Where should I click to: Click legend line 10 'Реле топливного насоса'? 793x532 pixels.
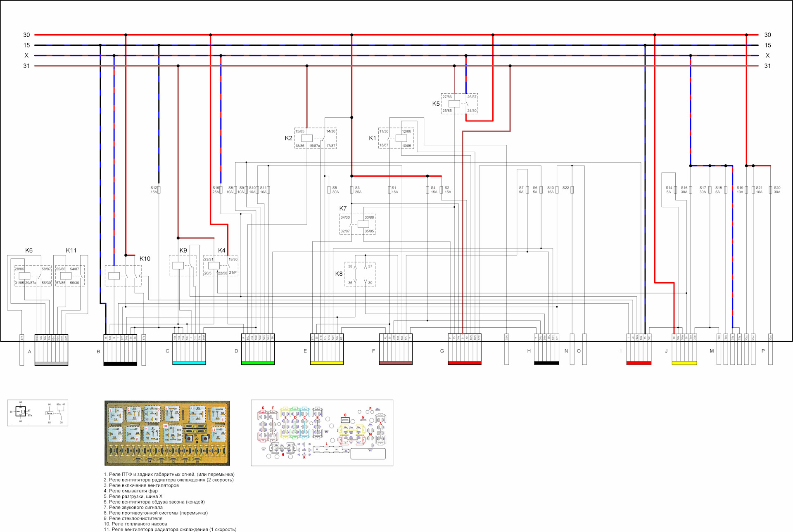point(135,524)
